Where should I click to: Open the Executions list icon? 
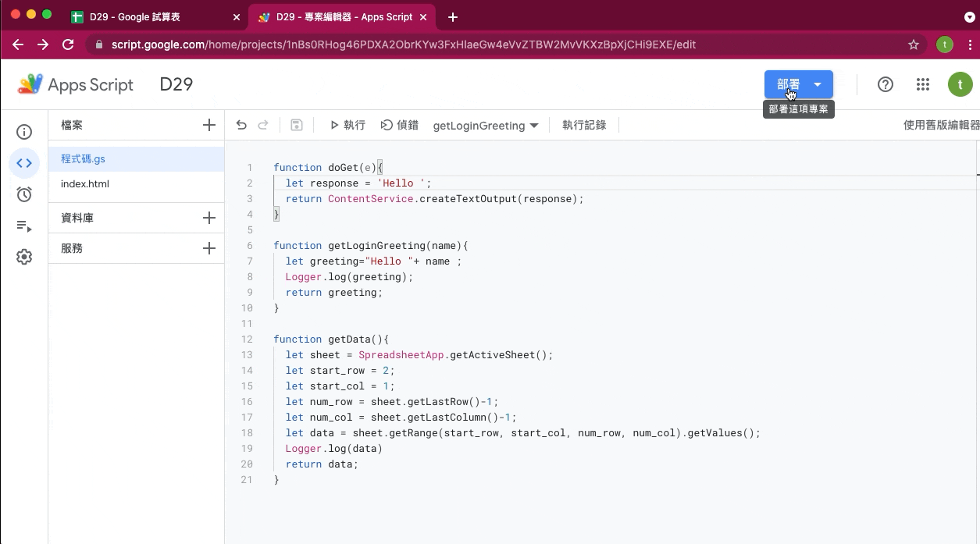click(x=24, y=226)
